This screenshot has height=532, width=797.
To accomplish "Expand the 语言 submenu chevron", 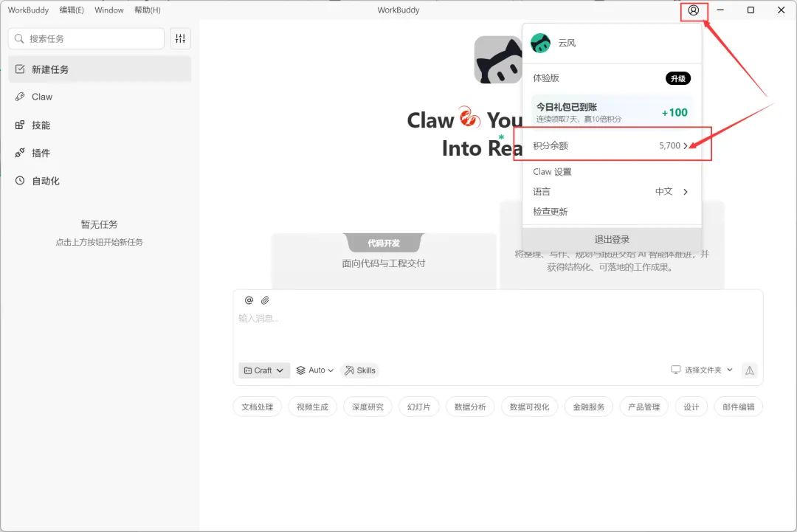I will (x=686, y=192).
